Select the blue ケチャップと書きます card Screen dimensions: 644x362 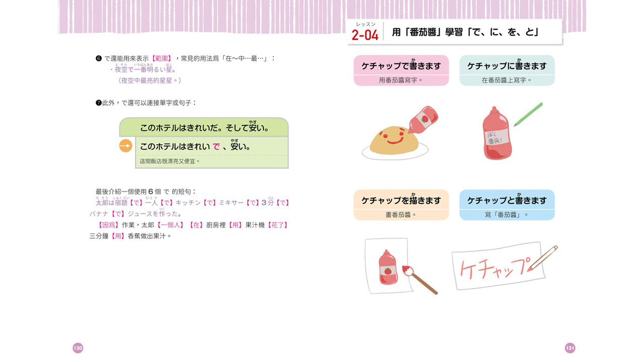[507, 205]
